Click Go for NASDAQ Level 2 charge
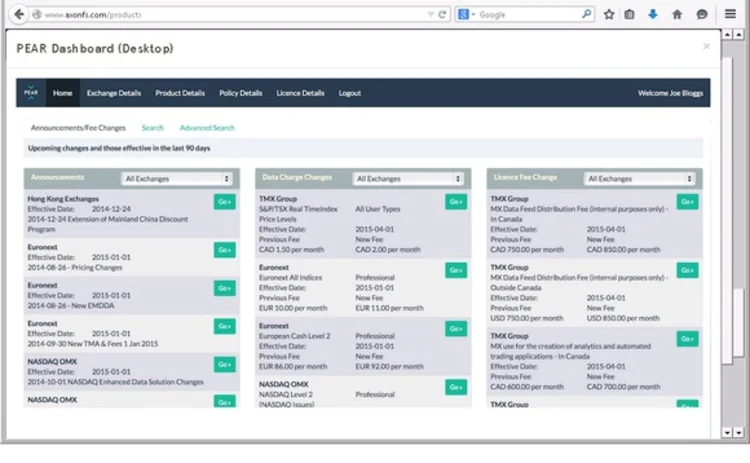 click(x=456, y=387)
